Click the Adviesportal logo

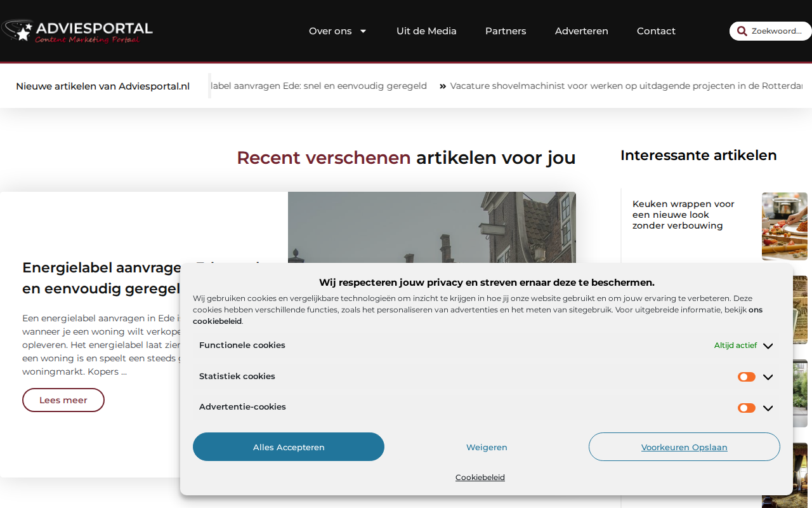click(x=77, y=31)
